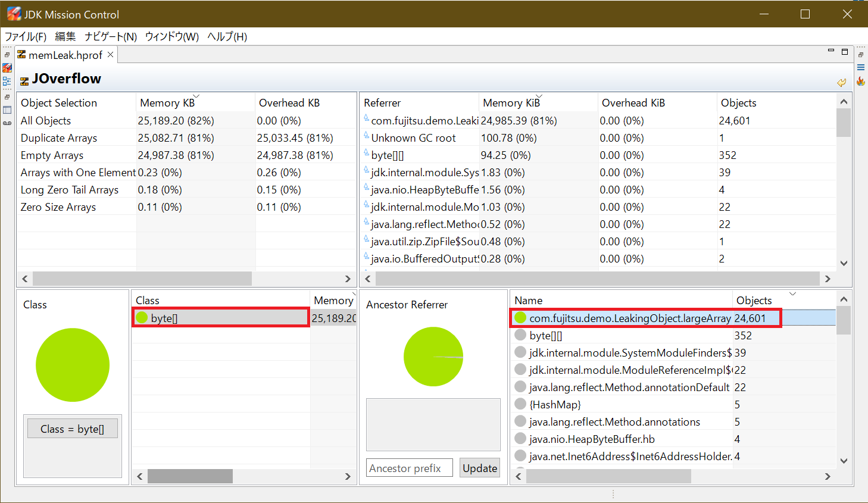Sort ancestor list by Objects column header
Viewport: 868px width, 503px height.
(x=754, y=301)
